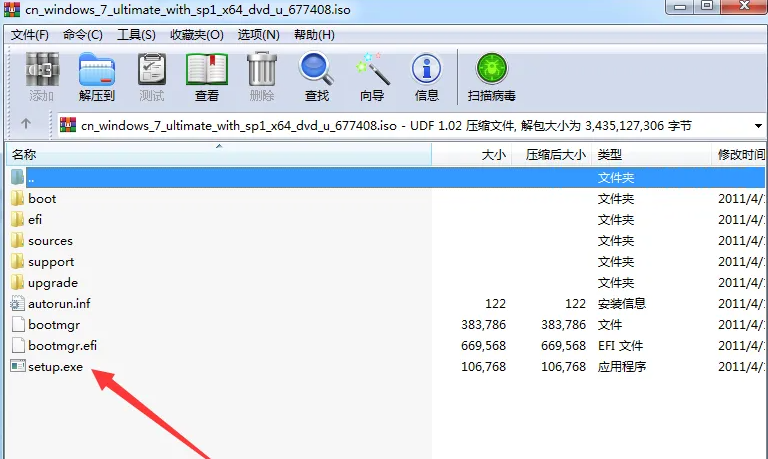Viewport: 768px width, 459px height.
Task: Click the autorun.inf file icon
Action: click(18, 304)
